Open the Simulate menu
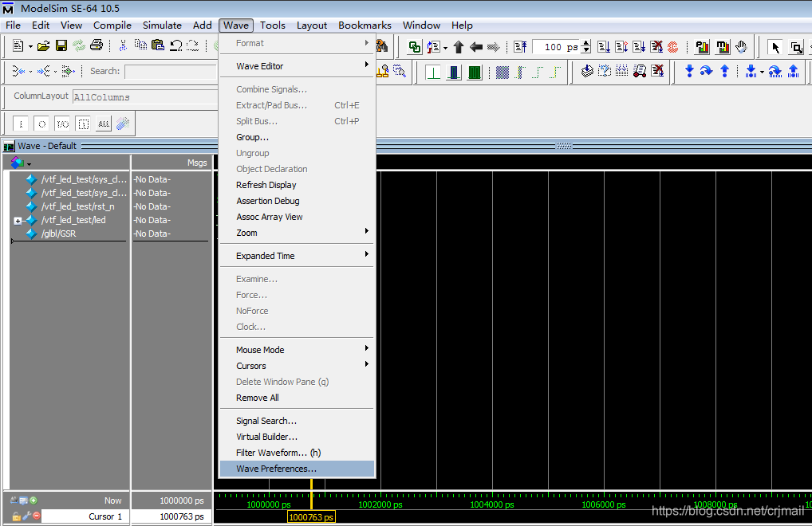The height and width of the screenshot is (526, 812). point(162,26)
